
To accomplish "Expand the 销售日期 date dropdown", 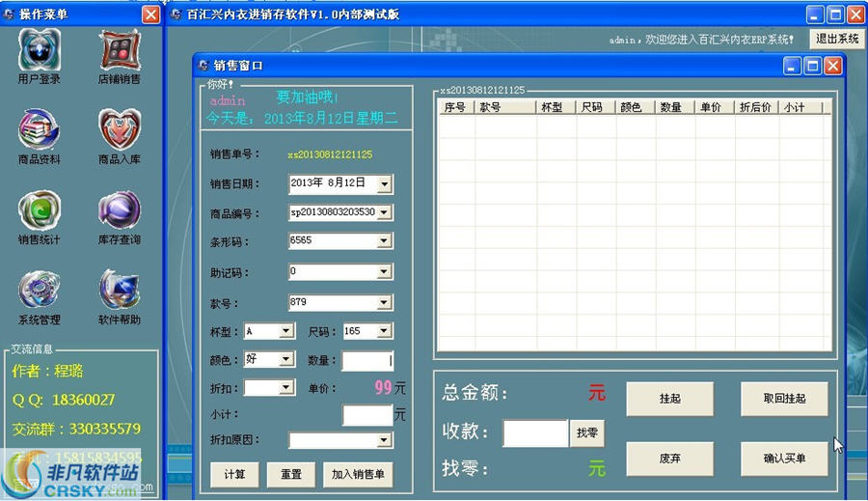I will (x=385, y=183).
